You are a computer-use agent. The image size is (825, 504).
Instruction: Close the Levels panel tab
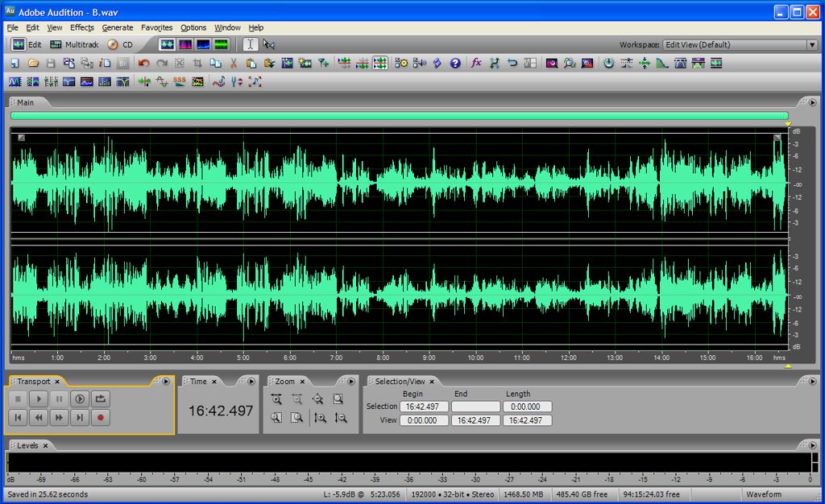click(45, 445)
